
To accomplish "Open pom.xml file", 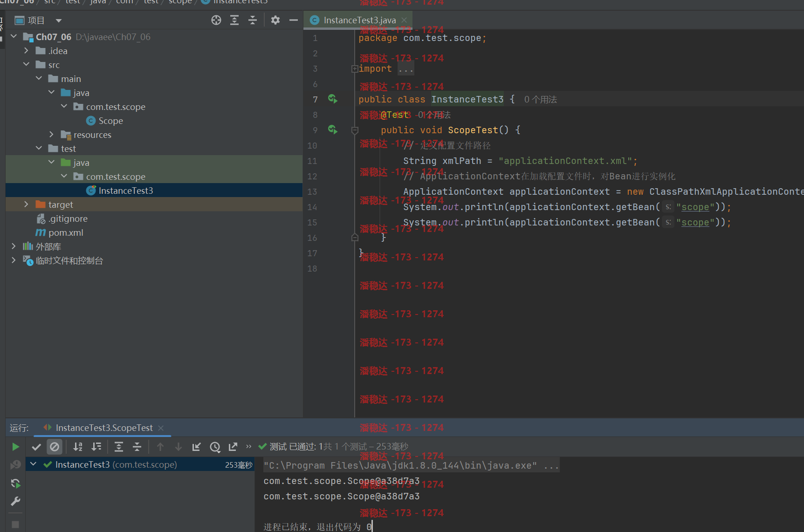I will (x=65, y=232).
